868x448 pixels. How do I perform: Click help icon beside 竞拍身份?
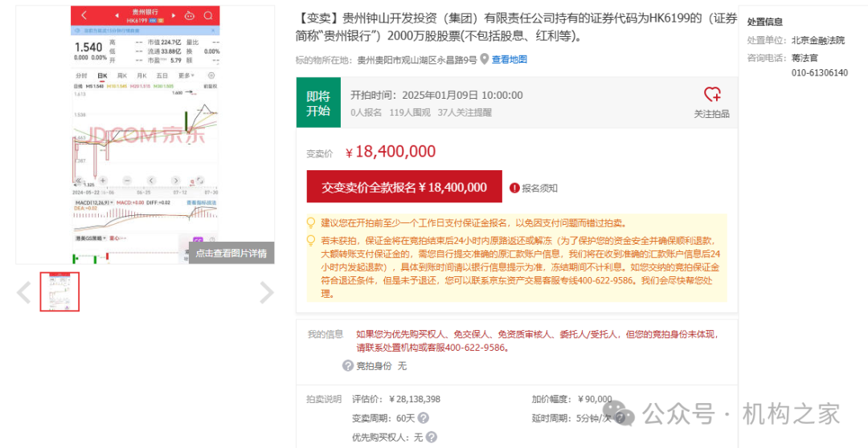(348, 365)
